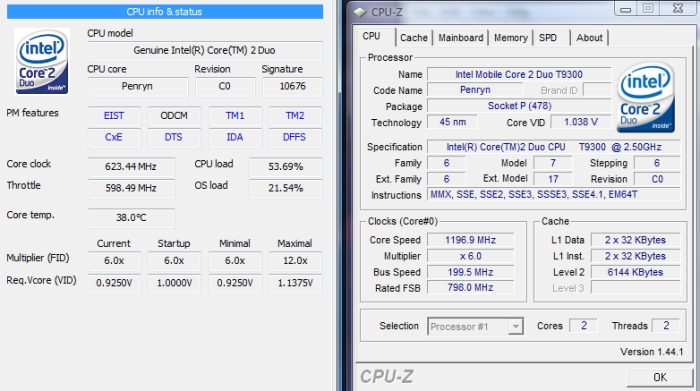Toggle the EIST power feature
700x391 pixels.
(114, 116)
